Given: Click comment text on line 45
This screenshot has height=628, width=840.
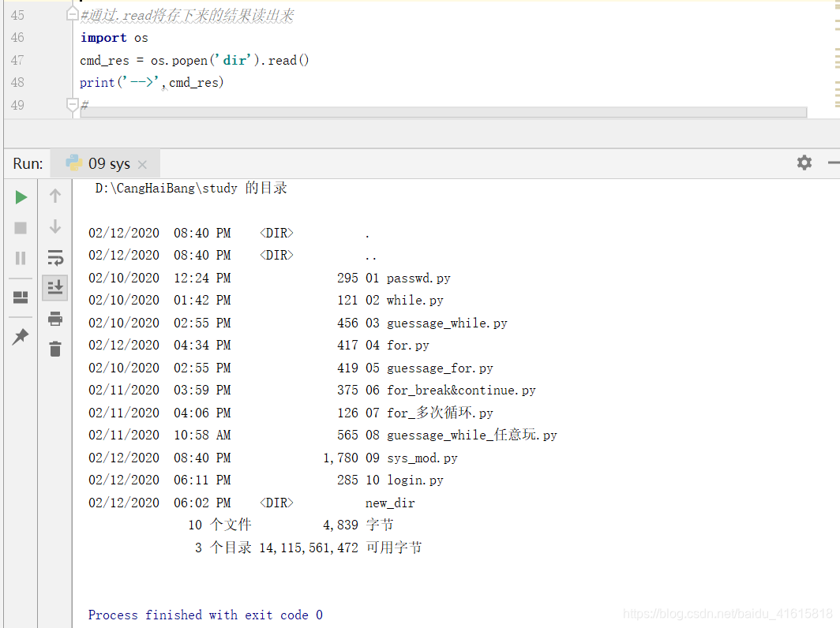Looking at the screenshot, I should pos(187,16).
